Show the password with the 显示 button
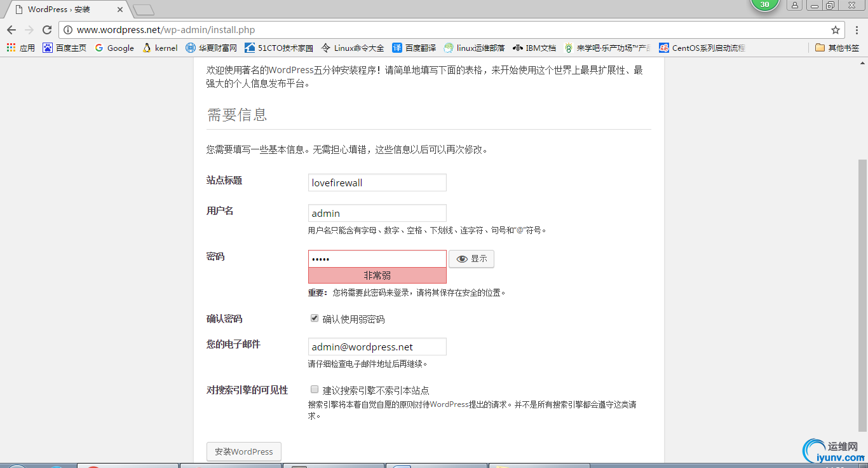Image resolution: width=868 pixels, height=468 pixels. [471, 259]
